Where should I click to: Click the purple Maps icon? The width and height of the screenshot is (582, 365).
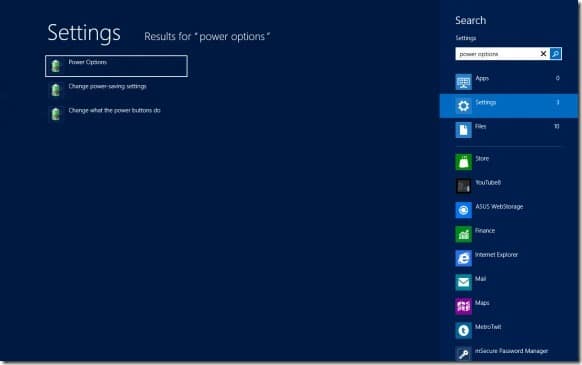(x=464, y=306)
